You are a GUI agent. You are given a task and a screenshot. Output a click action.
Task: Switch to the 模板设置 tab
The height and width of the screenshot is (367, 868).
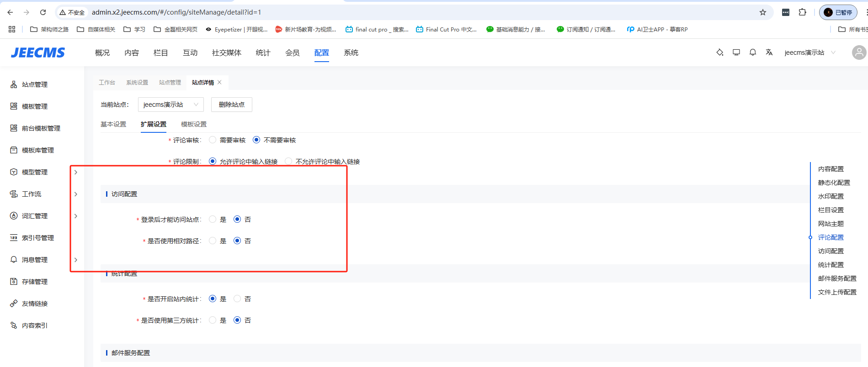click(194, 124)
